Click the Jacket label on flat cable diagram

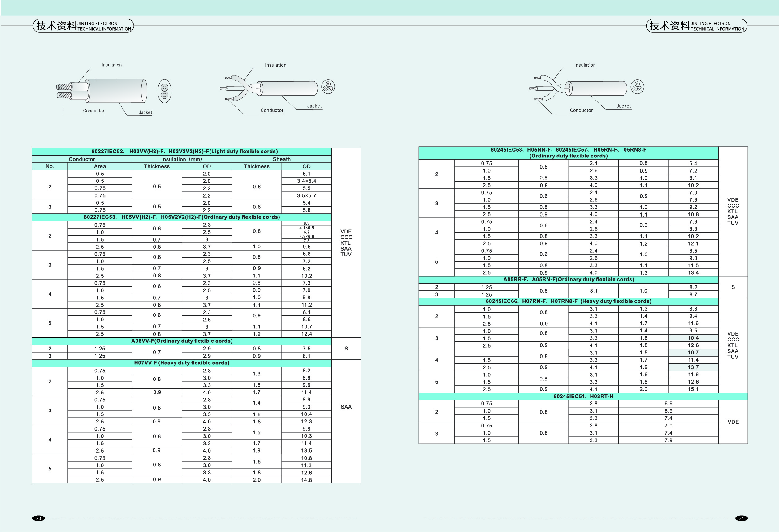[x=145, y=112]
